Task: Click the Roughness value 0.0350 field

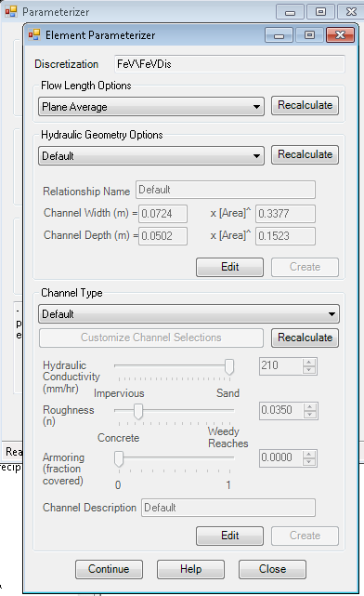Action: (x=281, y=411)
